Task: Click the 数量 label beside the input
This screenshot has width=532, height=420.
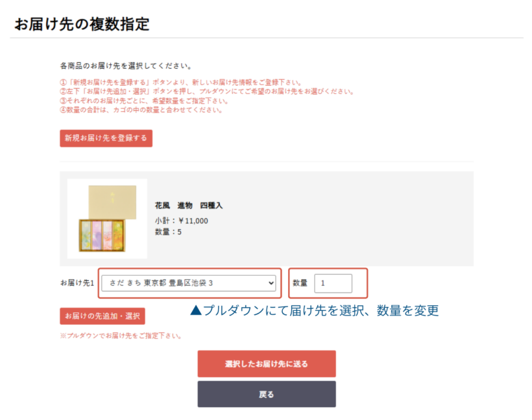Action: point(300,283)
